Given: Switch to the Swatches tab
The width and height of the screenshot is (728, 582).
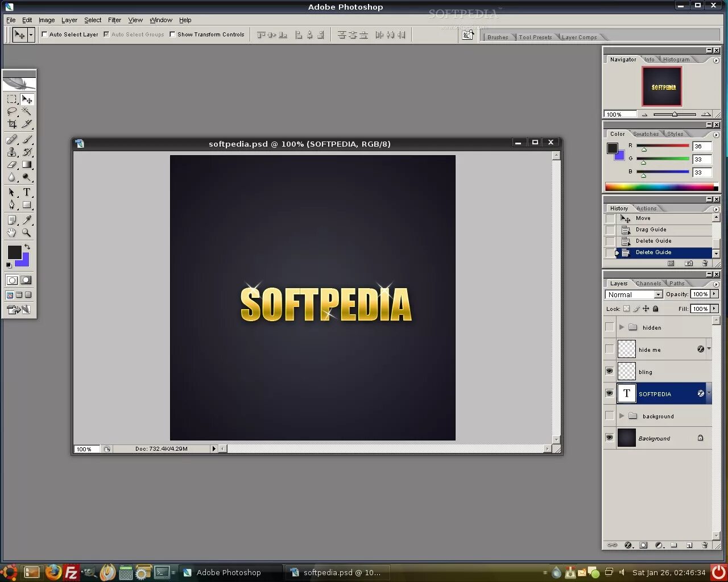Looking at the screenshot, I should (646, 134).
